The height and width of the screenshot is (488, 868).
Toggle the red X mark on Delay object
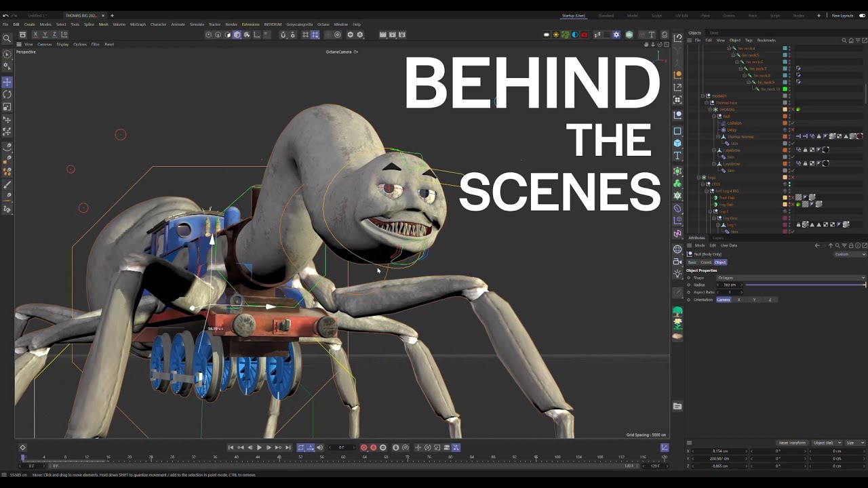pos(792,130)
